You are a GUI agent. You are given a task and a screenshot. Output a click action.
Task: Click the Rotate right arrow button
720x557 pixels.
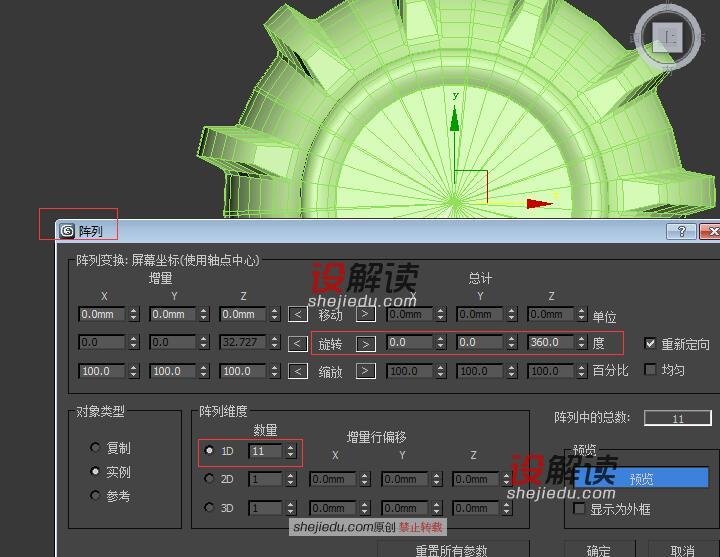point(366,343)
